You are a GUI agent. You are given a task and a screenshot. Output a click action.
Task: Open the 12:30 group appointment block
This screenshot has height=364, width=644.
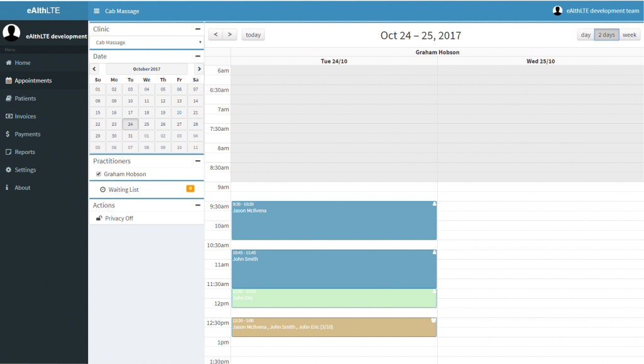[334, 327]
